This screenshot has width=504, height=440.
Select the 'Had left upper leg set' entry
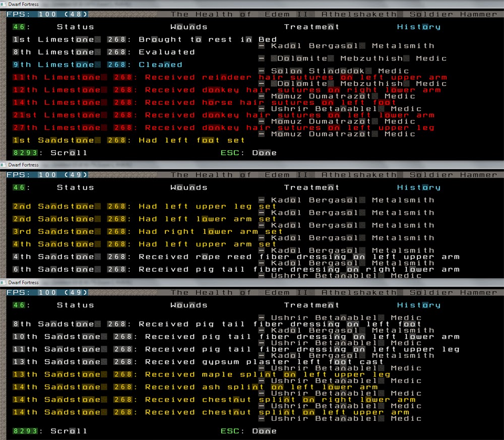pyautogui.click(x=145, y=206)
